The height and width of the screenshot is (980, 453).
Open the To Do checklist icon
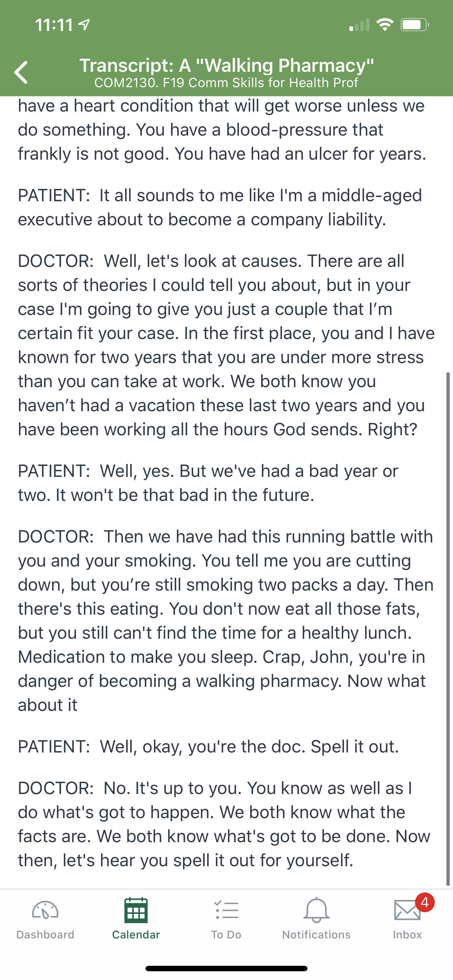click(226, 910)
